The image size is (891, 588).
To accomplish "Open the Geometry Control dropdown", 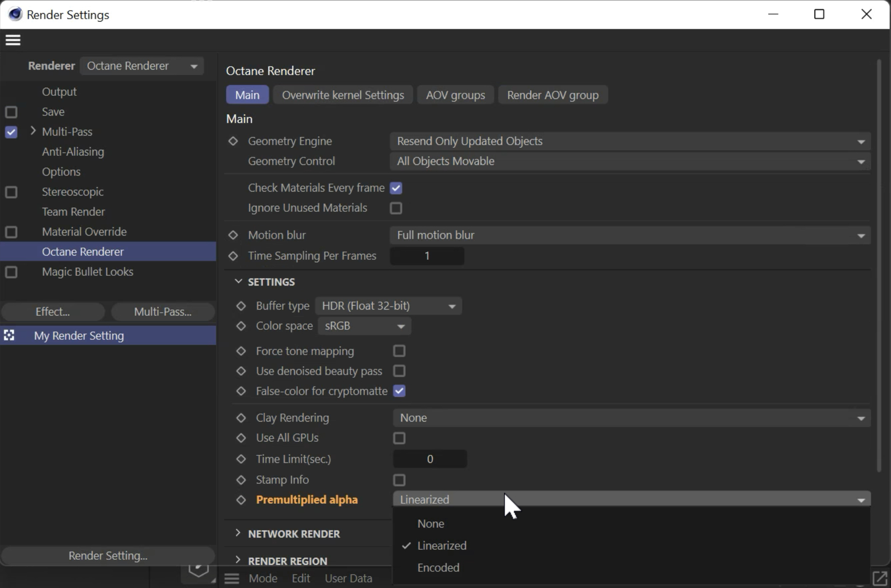I will pos(630,161).
